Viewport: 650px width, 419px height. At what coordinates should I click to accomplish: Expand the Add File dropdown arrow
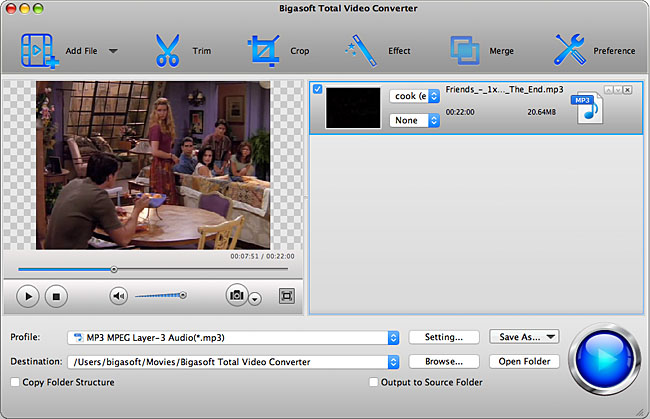pyautogui.click(x=113, y=51)
